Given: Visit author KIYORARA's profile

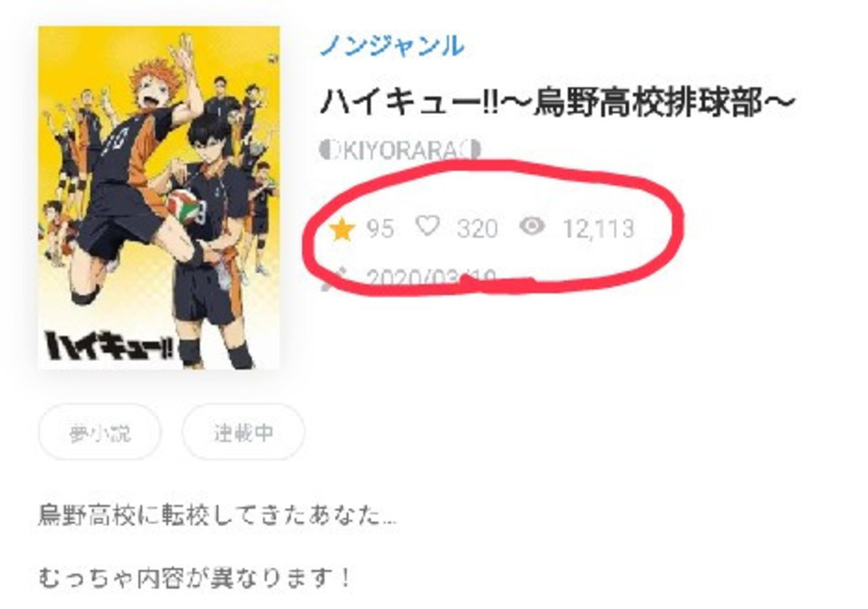Looking at the screenshot, I should pos(401,150).
